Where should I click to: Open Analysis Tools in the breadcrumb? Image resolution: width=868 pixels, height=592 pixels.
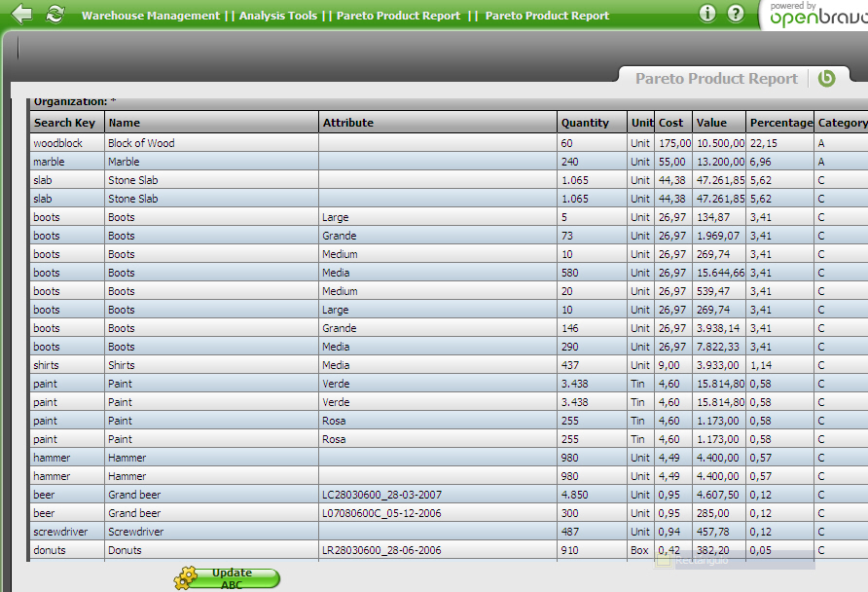pyautogui.click(x=278, y=16)
